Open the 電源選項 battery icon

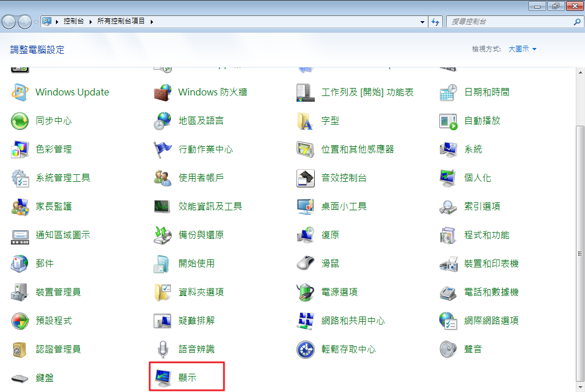click(x=306, y=293)
